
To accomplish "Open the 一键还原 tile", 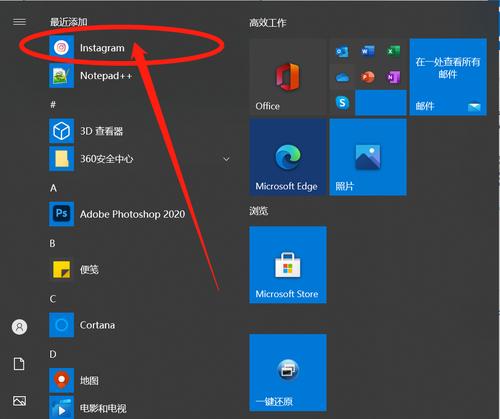I will (x=288, y=373).
